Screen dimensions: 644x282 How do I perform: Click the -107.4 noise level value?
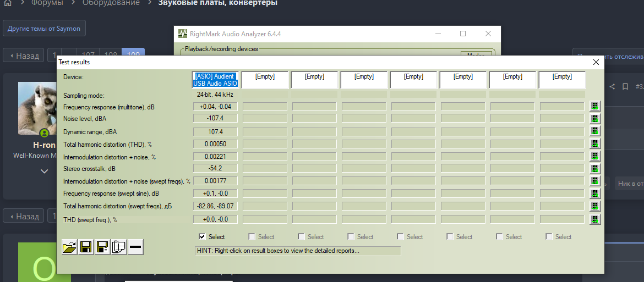point(216,119)
